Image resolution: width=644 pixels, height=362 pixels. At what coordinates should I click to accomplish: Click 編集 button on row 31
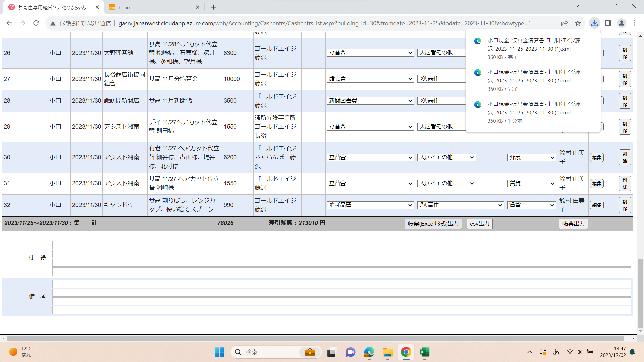pos(597,183)
